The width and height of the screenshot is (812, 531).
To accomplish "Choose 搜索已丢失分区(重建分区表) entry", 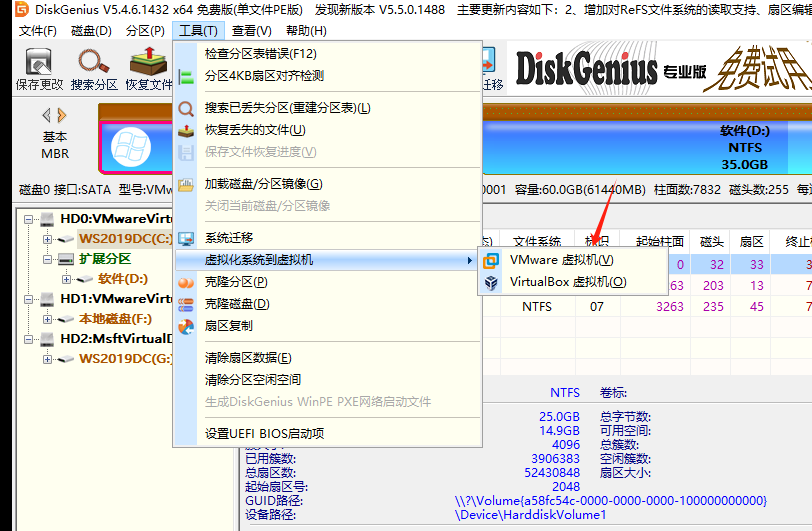I will click(328, 108).
